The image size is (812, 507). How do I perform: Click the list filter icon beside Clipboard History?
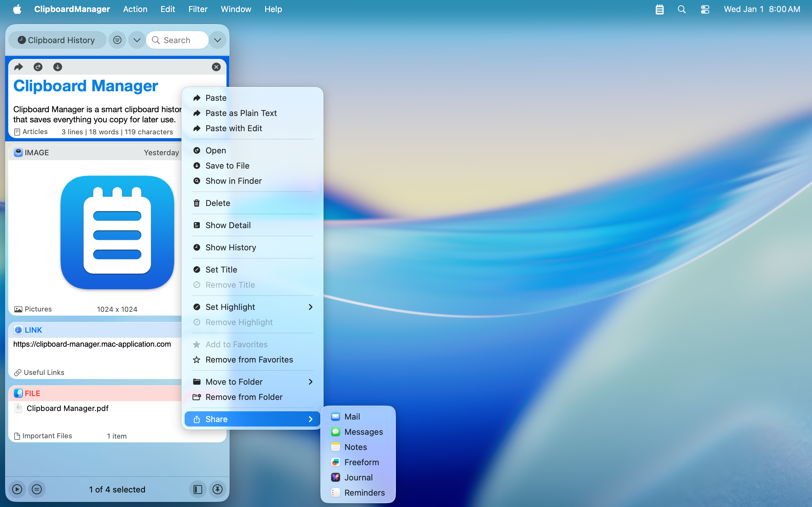[x=117, y=40]
